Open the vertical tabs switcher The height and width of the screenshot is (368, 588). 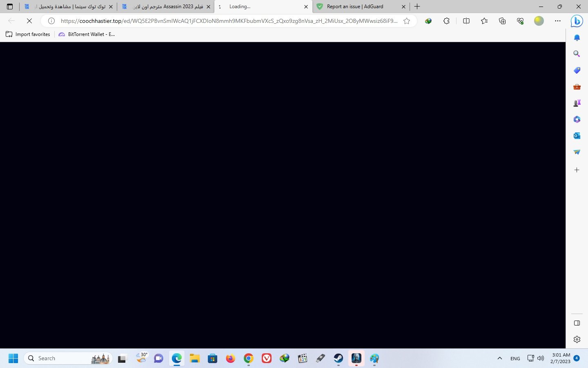click(x=9, y=7)
